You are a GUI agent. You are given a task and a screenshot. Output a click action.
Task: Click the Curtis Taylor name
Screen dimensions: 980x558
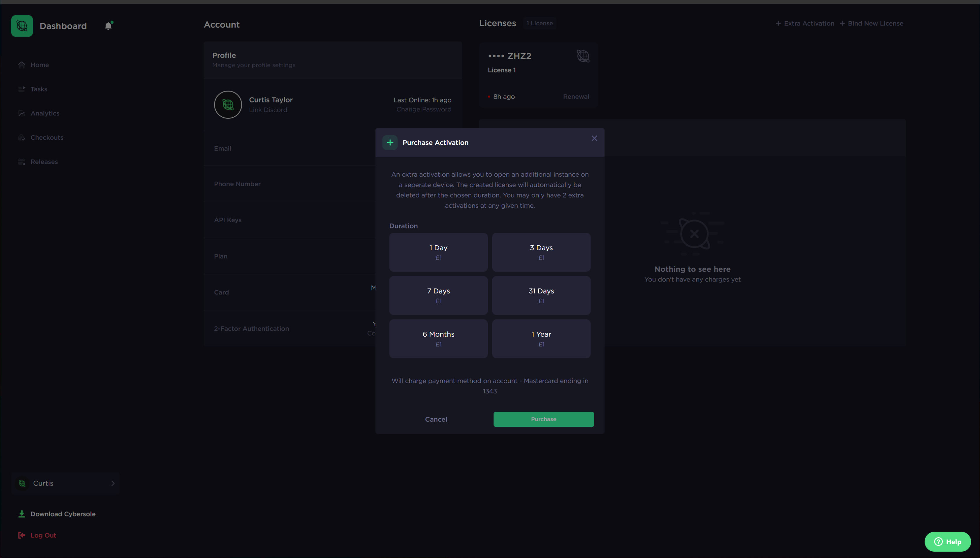270,99
